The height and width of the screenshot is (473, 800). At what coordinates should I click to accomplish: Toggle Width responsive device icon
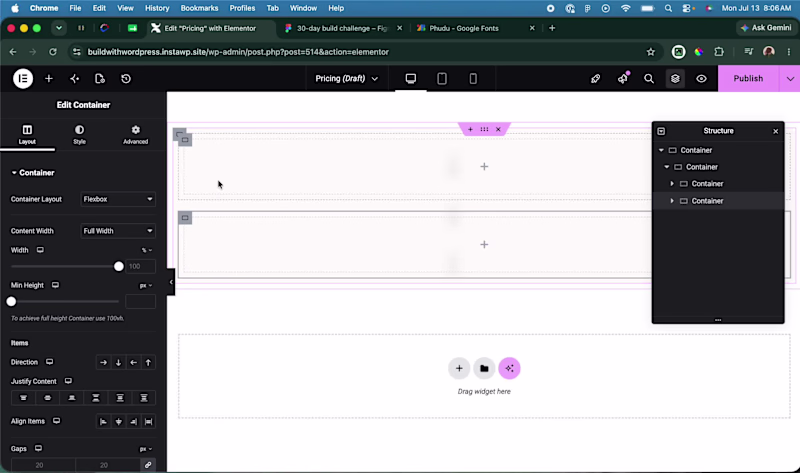tap(40, 250)
